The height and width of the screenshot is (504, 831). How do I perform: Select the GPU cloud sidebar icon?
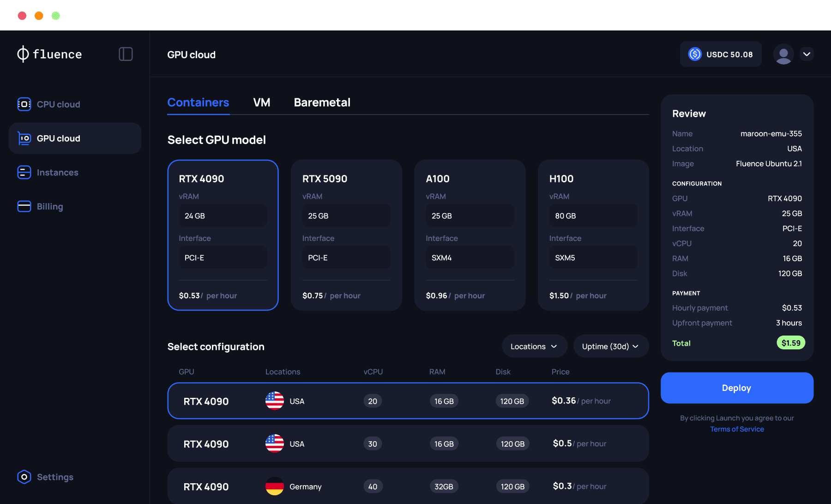24,138
